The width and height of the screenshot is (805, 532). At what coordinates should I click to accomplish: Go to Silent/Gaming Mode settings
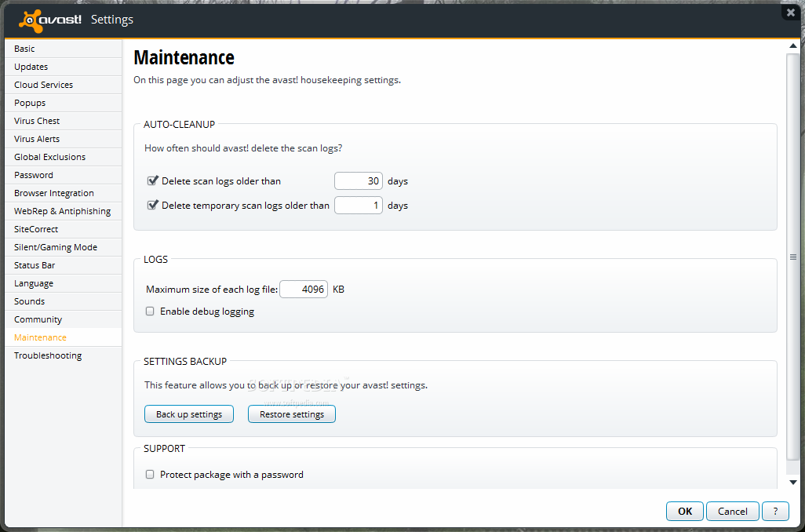pyautogui.click(x=64, y=247)
